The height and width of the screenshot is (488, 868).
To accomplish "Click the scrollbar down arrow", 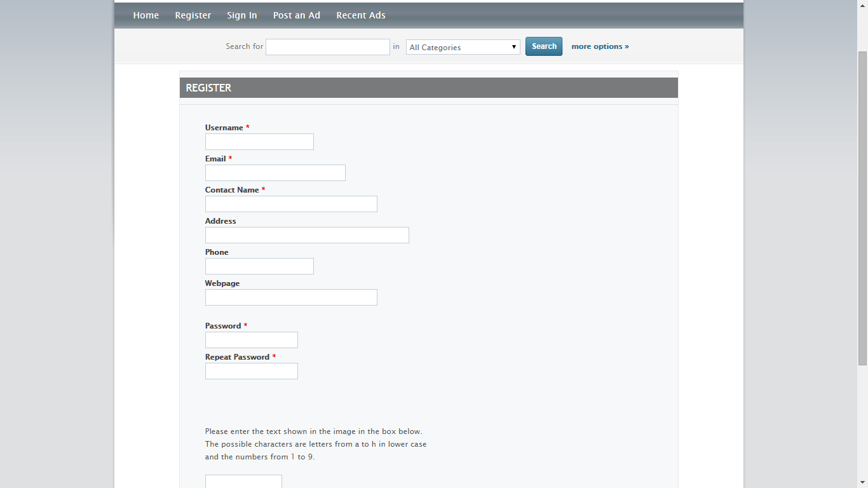I will 862,482.
